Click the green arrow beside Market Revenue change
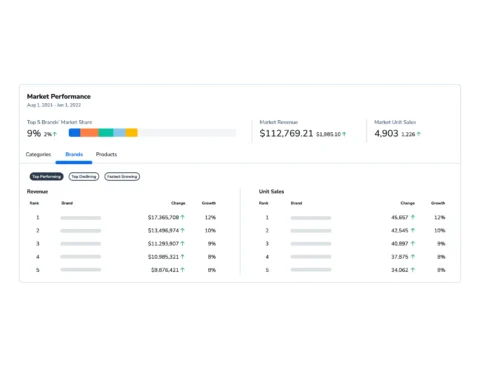 click(344, 134)
